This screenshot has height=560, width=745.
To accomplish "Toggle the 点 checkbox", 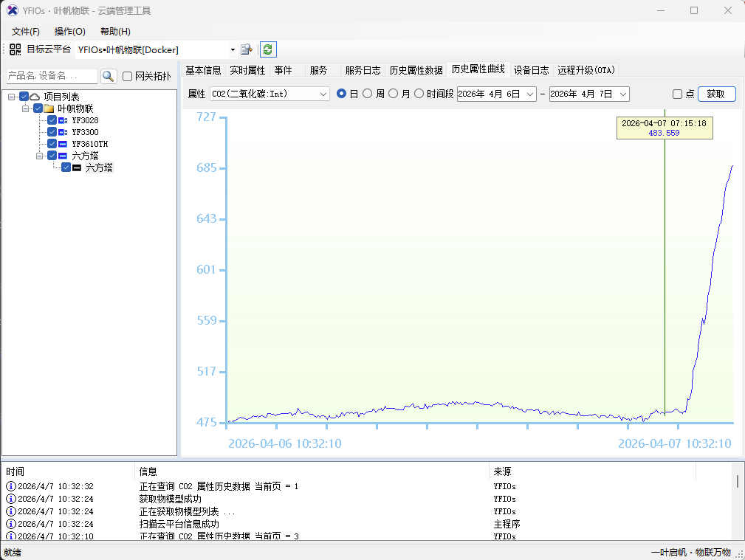I will (x=677, y=94).
